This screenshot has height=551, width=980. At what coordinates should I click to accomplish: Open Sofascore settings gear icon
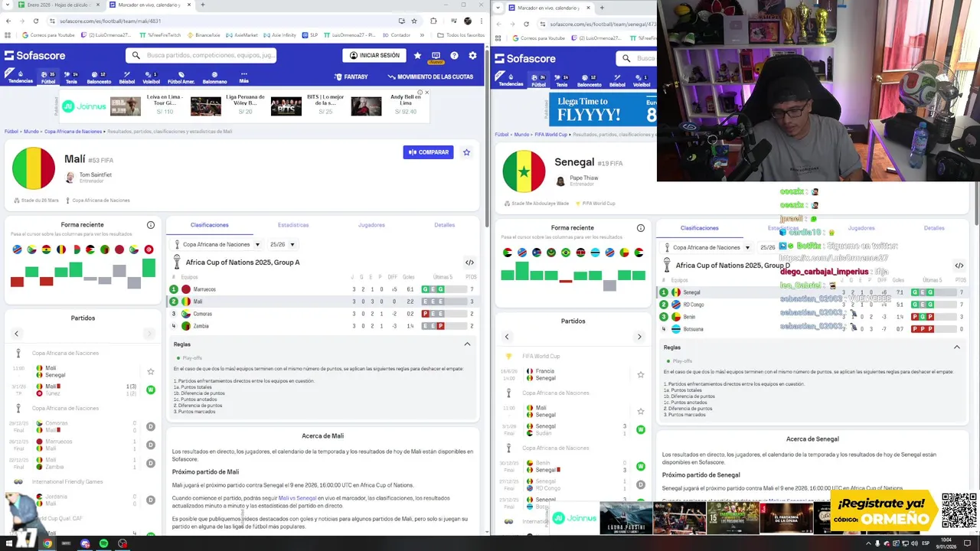click(x=472, y=55)
